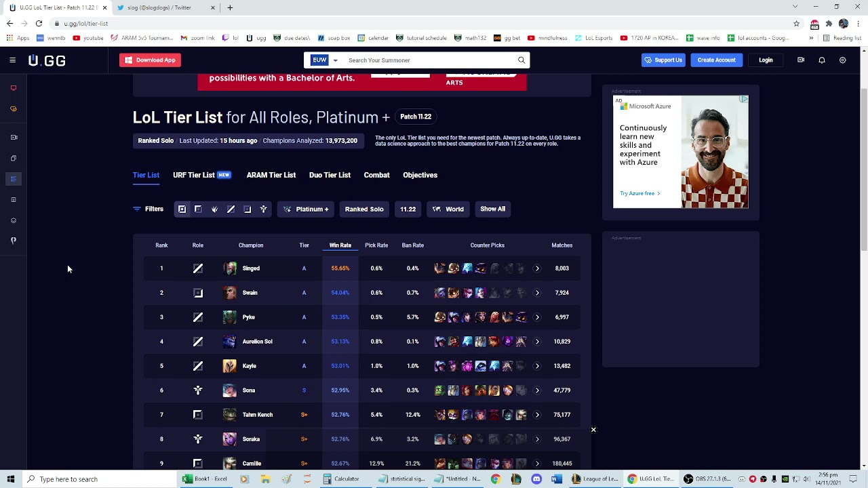Click the live game monitor sidebar icon
Image resolution: width=868 pixels, height=488 pixels.
pos(13,88)
